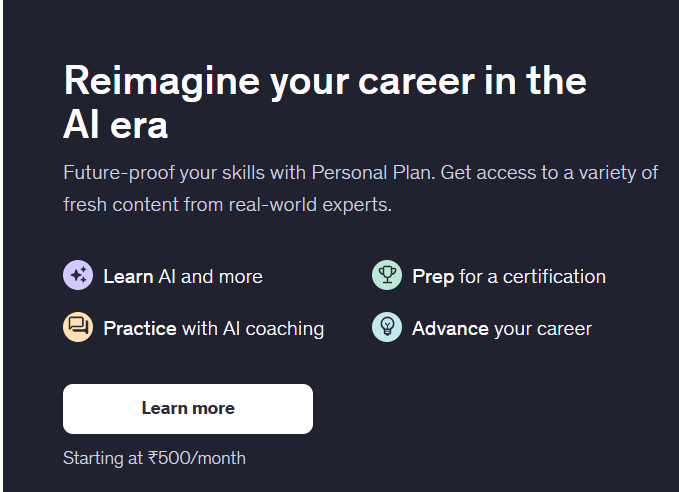Click bold "Learn" in the AI feature line

(x=128, y=276)
